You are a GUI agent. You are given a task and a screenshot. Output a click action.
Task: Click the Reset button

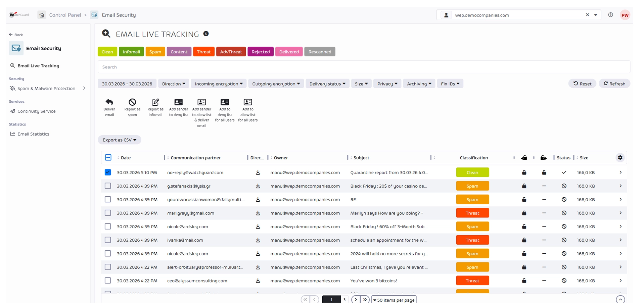click(x=582, y=84)
